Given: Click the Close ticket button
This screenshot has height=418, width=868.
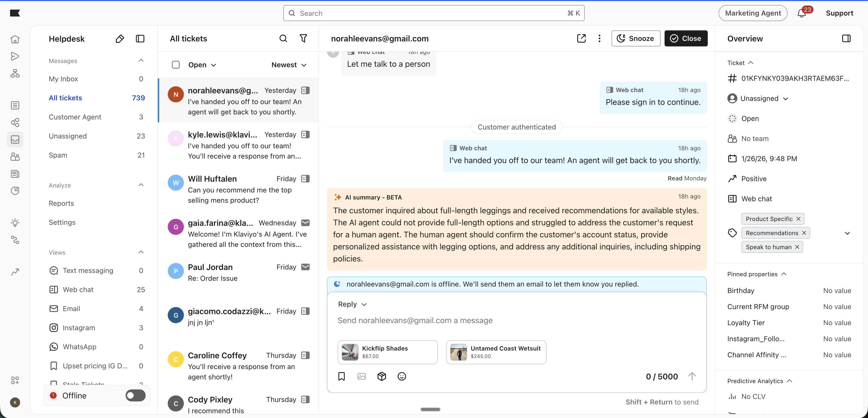Looking at the screenshot, I should point(686,38).
